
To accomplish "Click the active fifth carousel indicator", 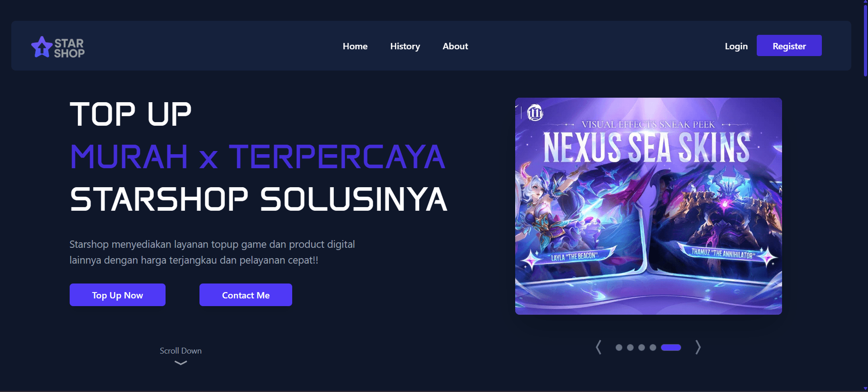I will tap(671, 347).
